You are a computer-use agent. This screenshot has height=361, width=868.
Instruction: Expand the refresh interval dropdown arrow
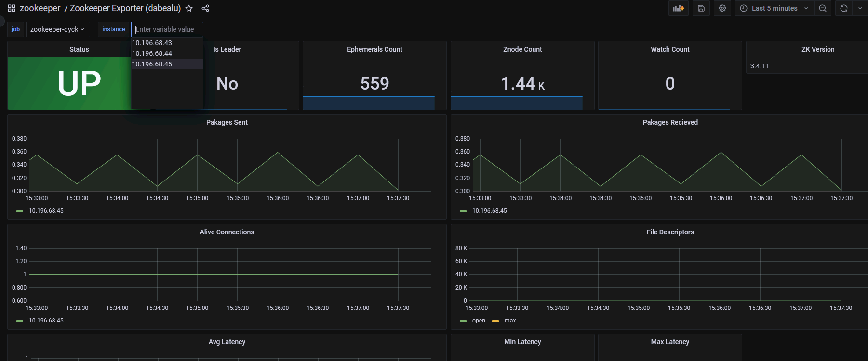[860, 8]
